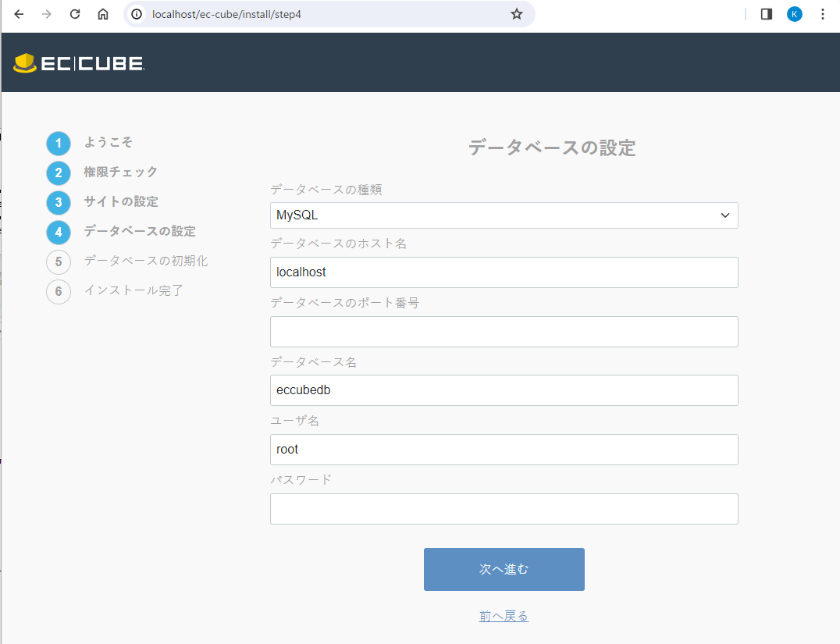Open the データベースの種類 MySQL dropdown
The width and height of the screenshot is (840, 644).
pos(504,215)
